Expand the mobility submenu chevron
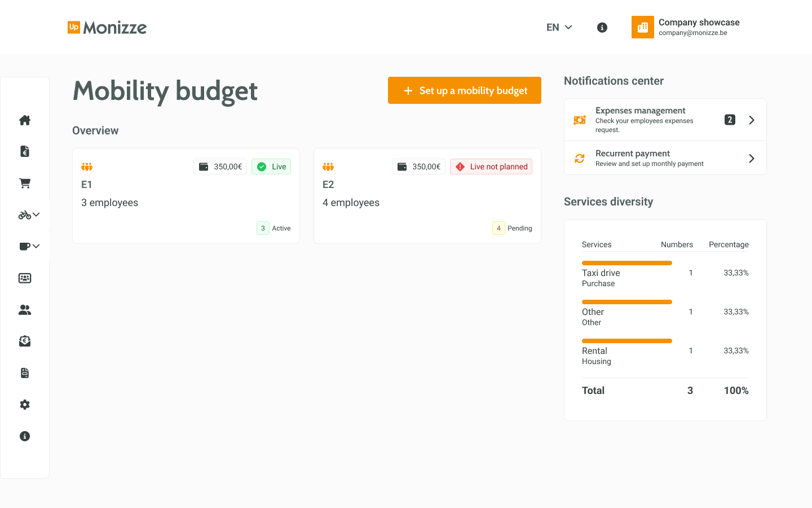The image size is (812, 508). [x=35, y=214]
